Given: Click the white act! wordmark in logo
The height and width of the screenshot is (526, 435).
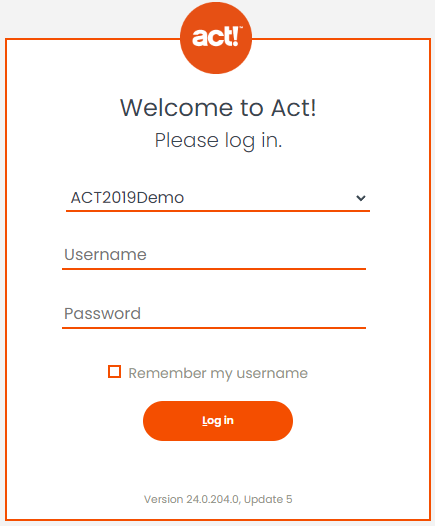Looking at the screenshot, I should point(217,36).
